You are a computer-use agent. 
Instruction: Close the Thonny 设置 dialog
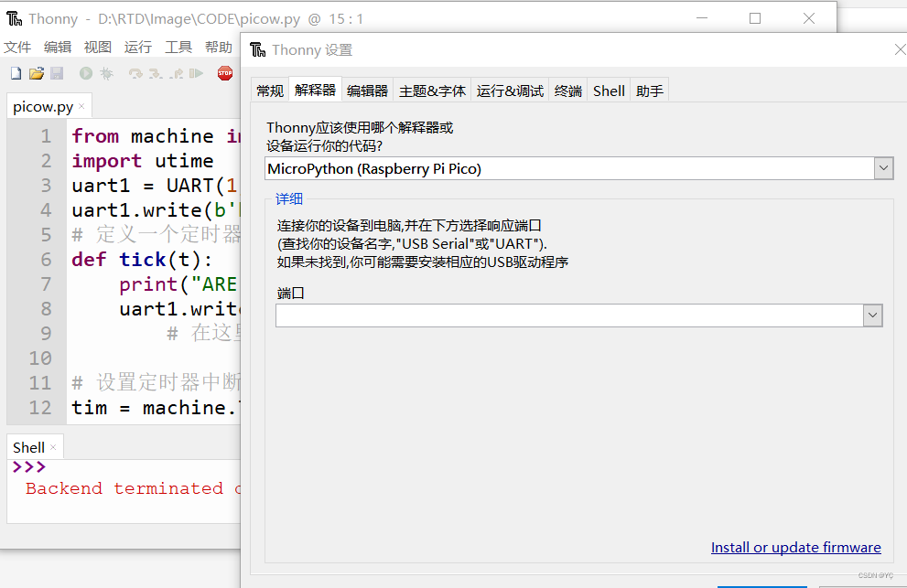pyautogui.click(x=900, y=49)
